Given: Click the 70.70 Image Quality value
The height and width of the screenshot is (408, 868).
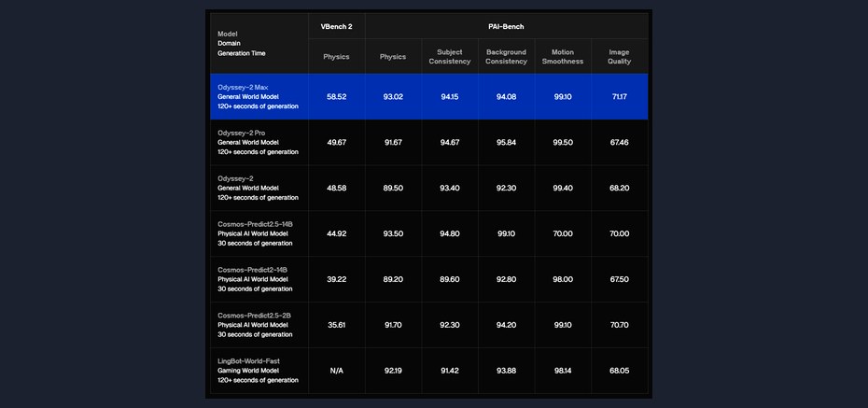Looking at the screenshot, I should click(619, 325).
